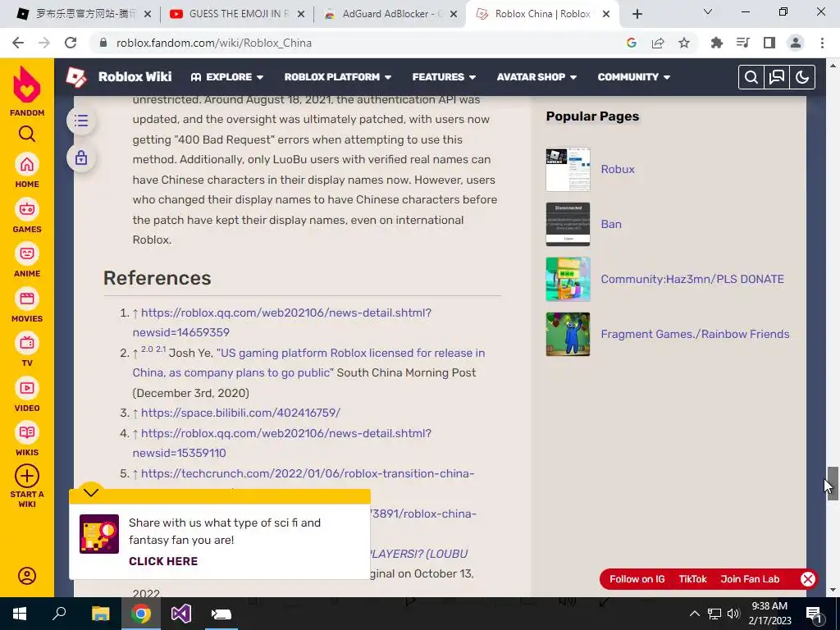Expand the Community dropdown menu
This screenshot has height=630, width=840.
634,77
